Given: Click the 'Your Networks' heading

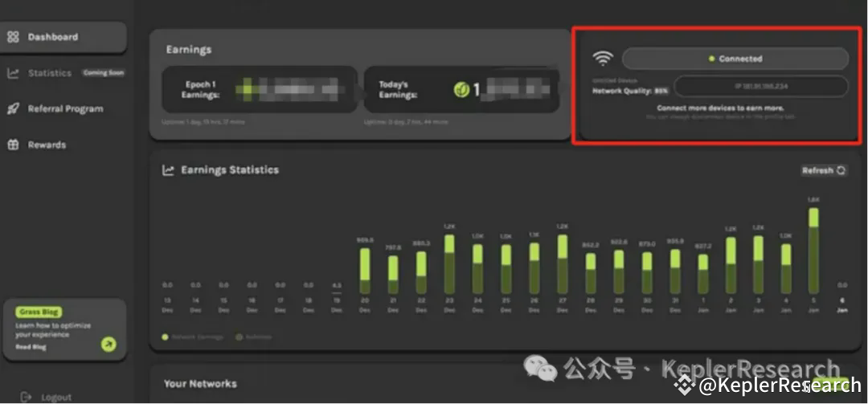Looking at the screenshot, I should pos(200,384).
